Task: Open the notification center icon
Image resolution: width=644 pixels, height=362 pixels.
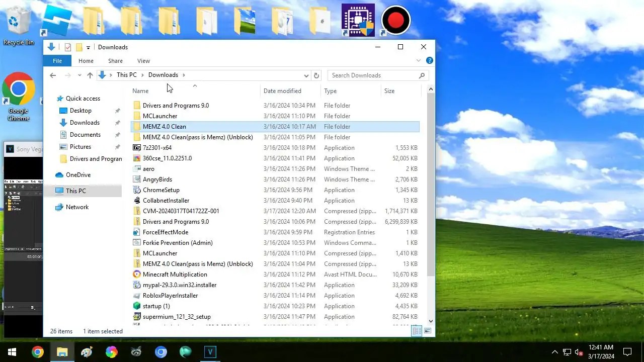Action: click(627, 352)
